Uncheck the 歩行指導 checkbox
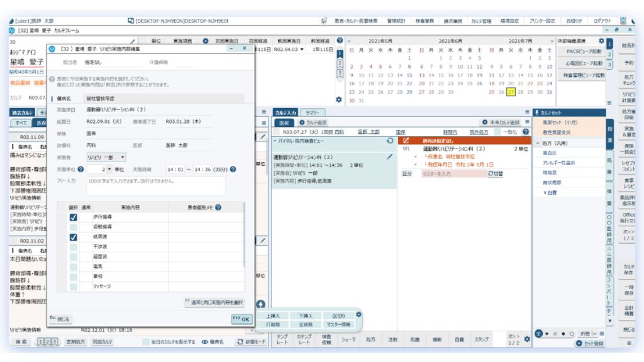644x362 pixels. 73,217
